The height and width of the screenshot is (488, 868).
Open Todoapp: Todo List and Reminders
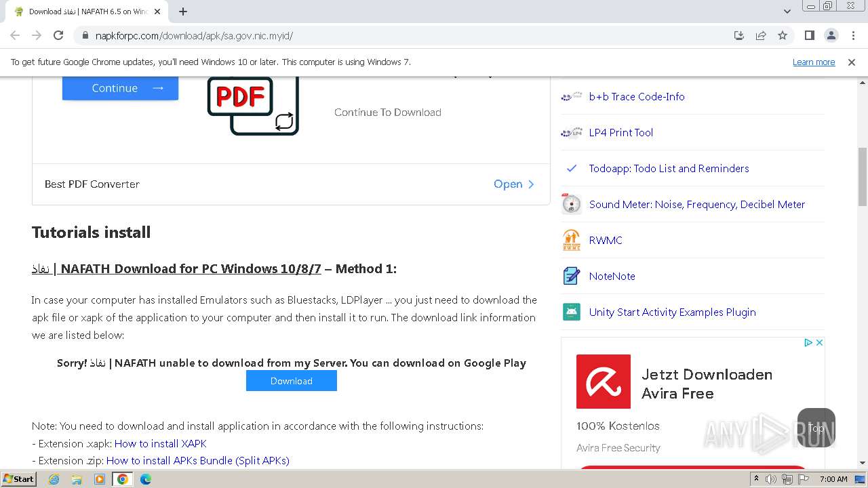tap(669, 168)
